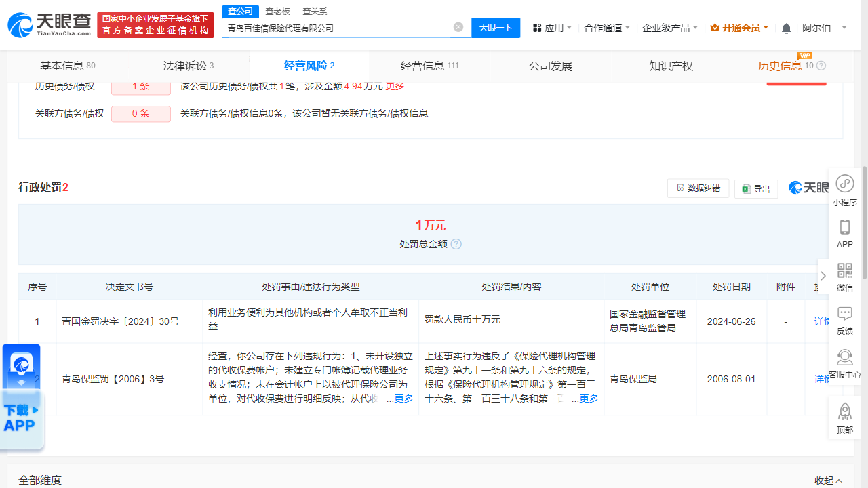Image resolution: width=868 pixels, height=488 pixels.
Task: Click the 0条 related-party debt badge
Action: 141,114
